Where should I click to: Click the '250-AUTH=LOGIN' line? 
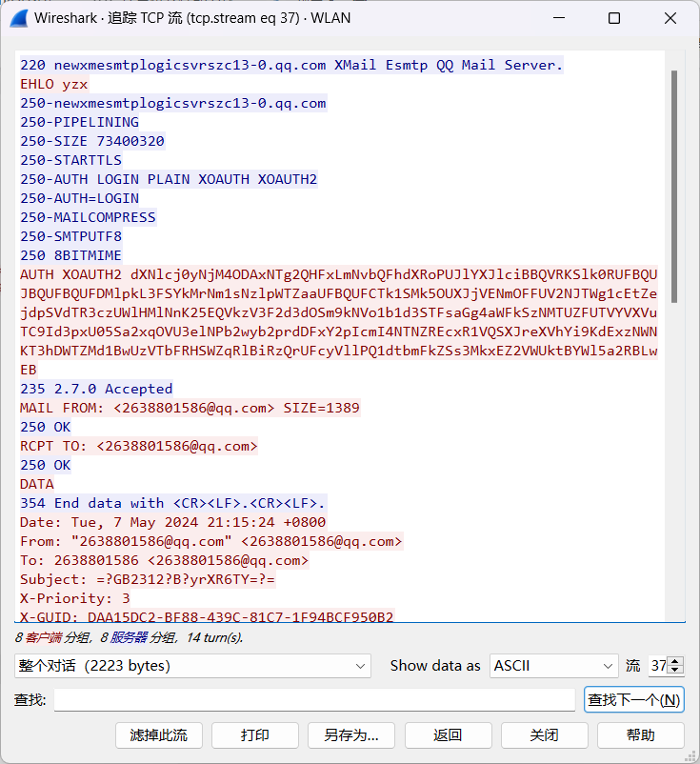79,198
